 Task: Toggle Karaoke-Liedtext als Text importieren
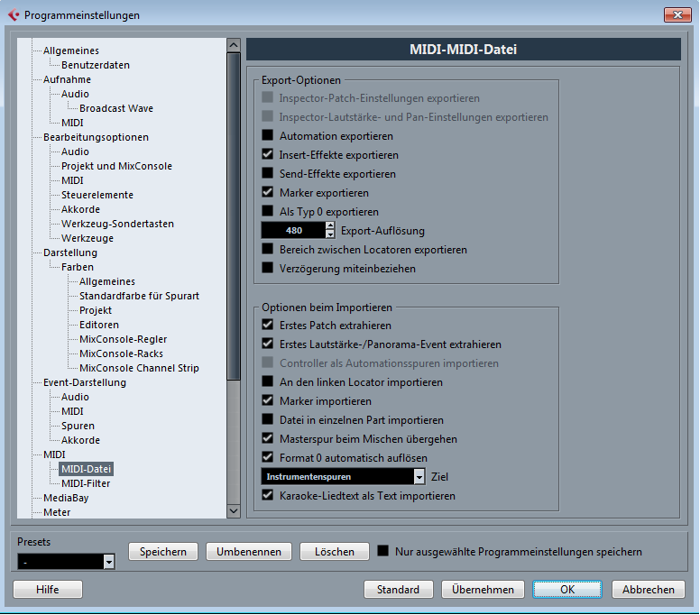(267, 496)
